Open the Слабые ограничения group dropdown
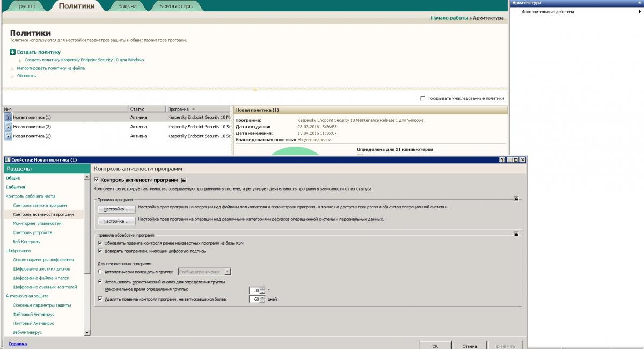Image resolution: width=644 pixels, height=349 pixels. (x=228, y=272)
